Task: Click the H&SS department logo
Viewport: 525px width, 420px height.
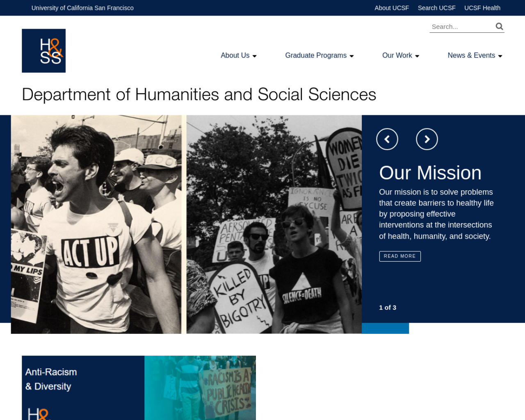Action: [x=43, y=50]
